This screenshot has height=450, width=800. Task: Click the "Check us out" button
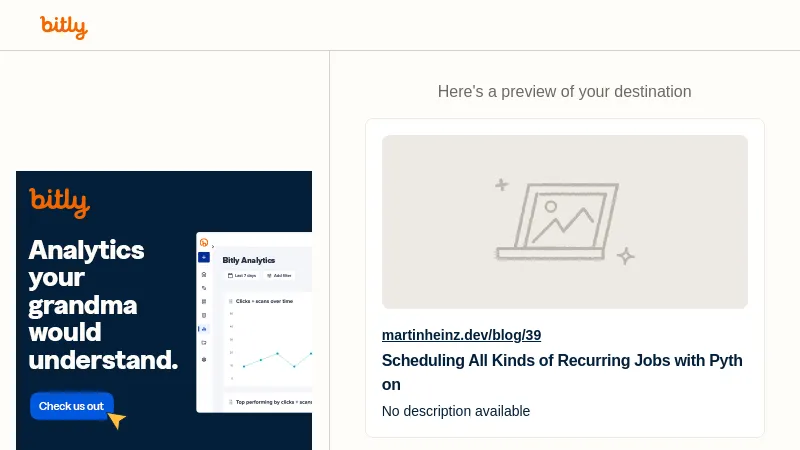pyautogui.click(x=71, y=406)
